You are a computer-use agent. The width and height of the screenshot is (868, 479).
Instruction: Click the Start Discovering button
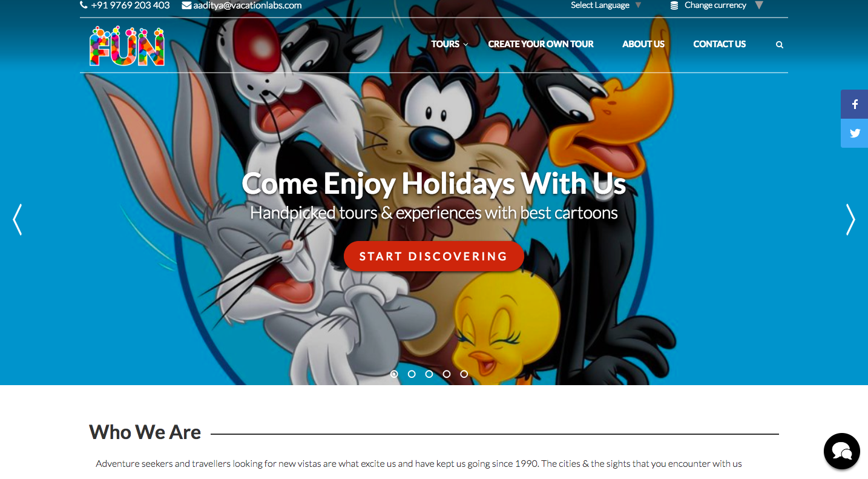pyautogui.click(x=434, y=256)
